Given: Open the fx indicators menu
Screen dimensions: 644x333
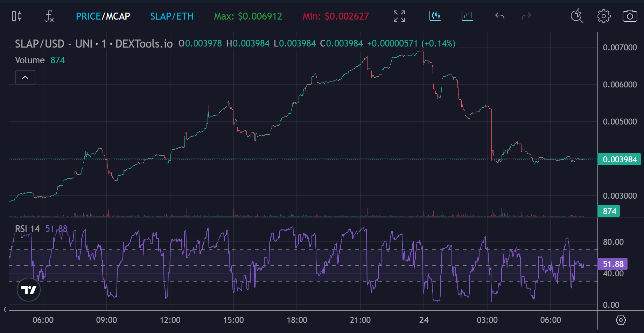Looking at the screenshot, I should point(49,16).
